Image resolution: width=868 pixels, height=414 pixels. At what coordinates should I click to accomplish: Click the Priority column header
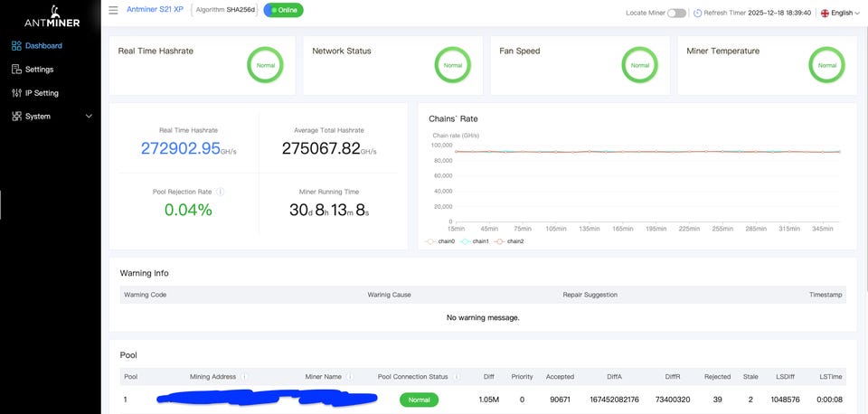pyautogui.click(x=522, y=376)
